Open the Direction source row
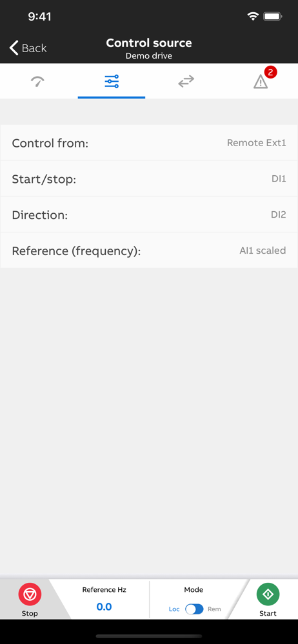The width and height of the screenshot is (298, 644). click(x=149, y=215)
